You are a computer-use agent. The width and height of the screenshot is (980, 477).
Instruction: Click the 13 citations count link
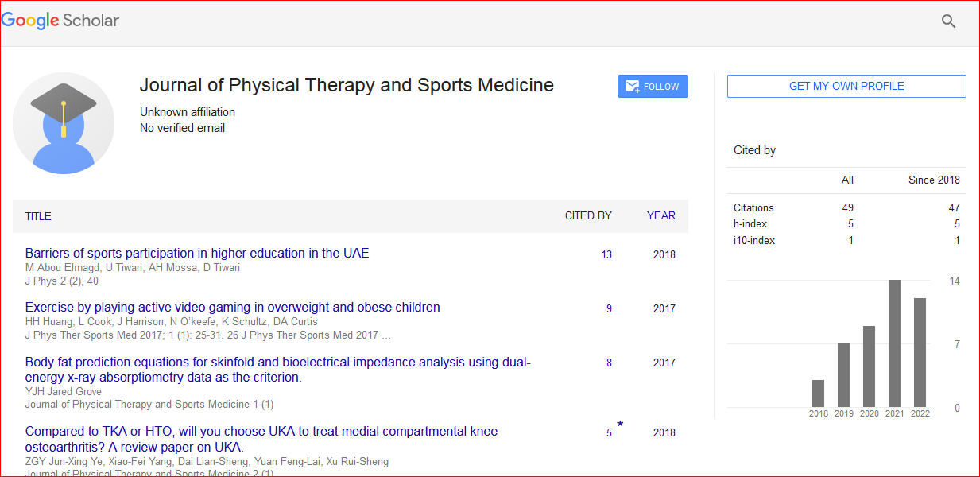click(606, 255)
